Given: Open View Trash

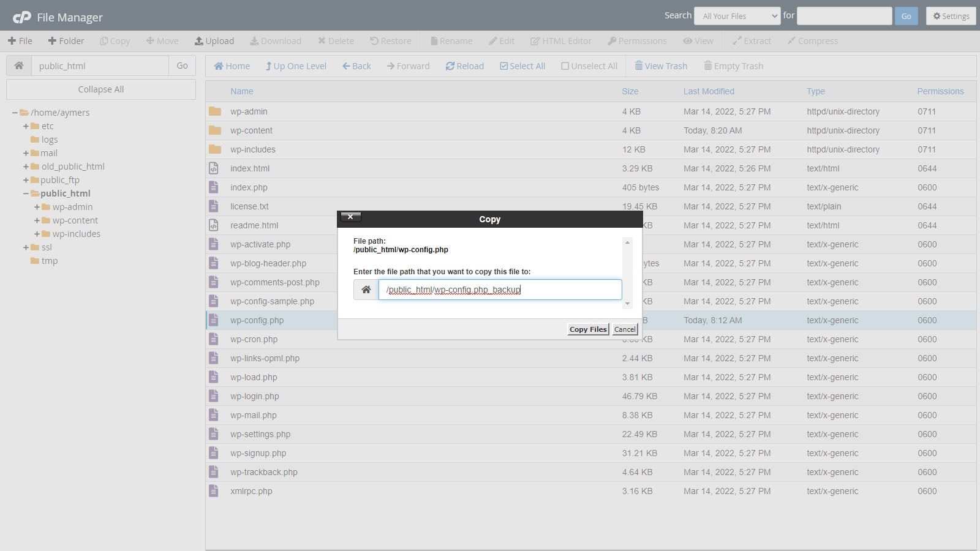Looking at the screenshot, I should [661, 66].
